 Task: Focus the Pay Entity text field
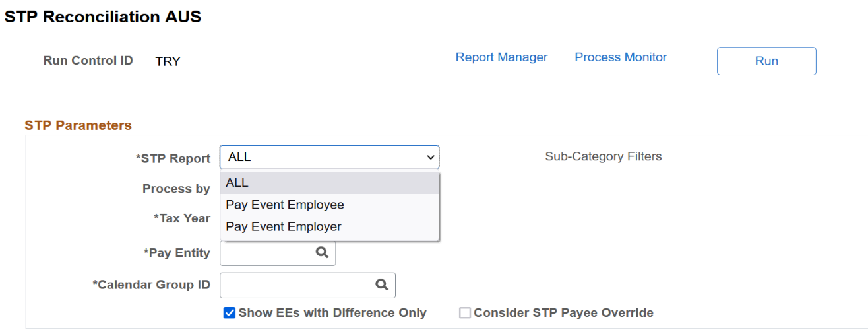coord(267,253)
